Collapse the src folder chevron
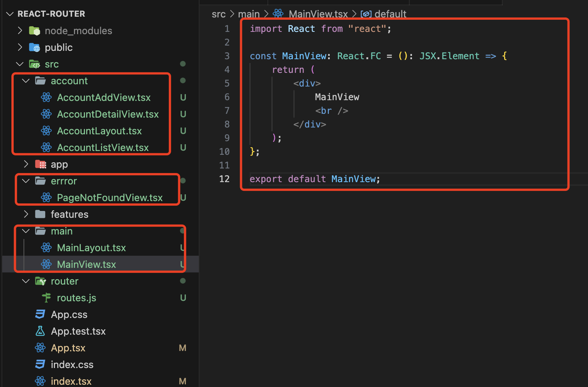The image size is (588, 387). 20,64
